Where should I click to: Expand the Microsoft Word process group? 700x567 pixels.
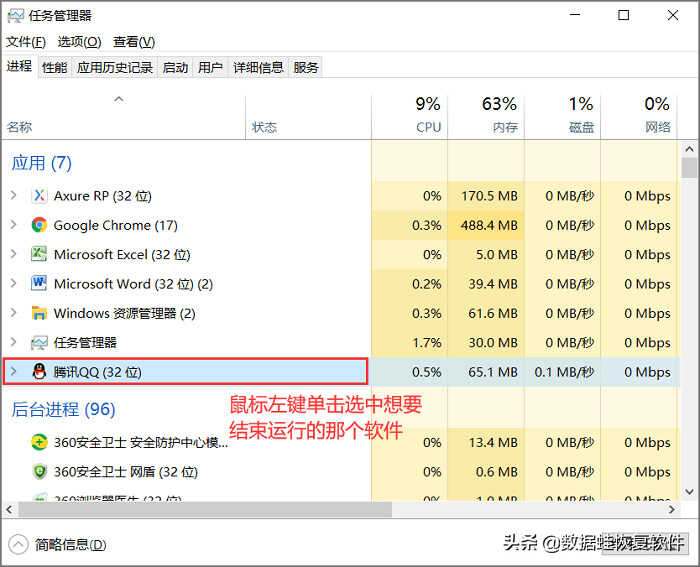[x=13, y=284]
